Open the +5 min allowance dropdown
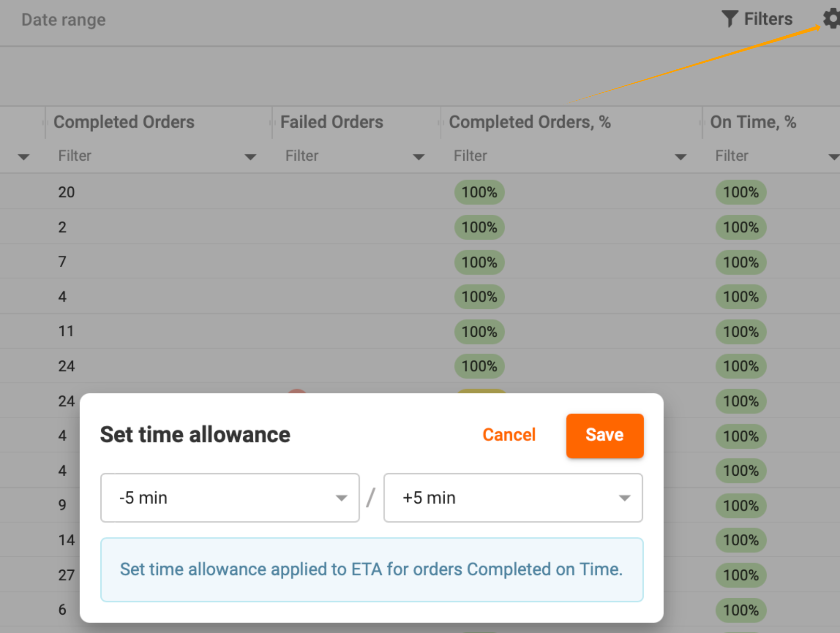Screen dimensions: 840x633 (513, 498)
